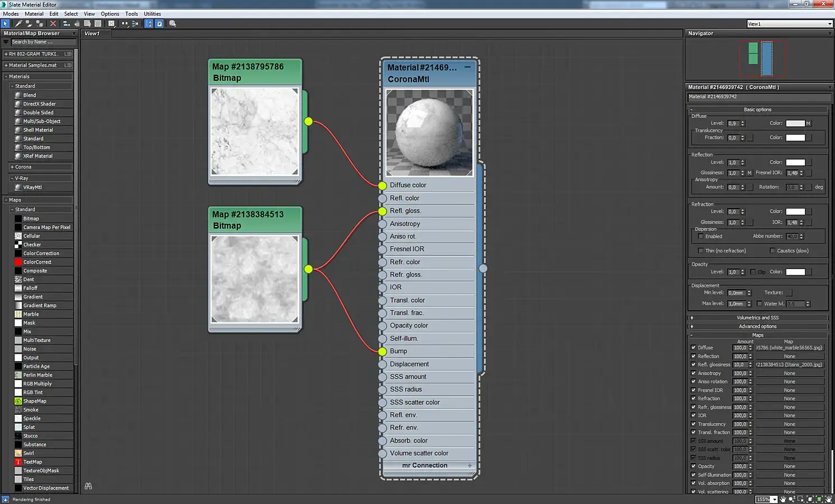The image size is (835, 504).
Task: Enable Thin (no refraction) checkbox
Action: pos(701,251)
